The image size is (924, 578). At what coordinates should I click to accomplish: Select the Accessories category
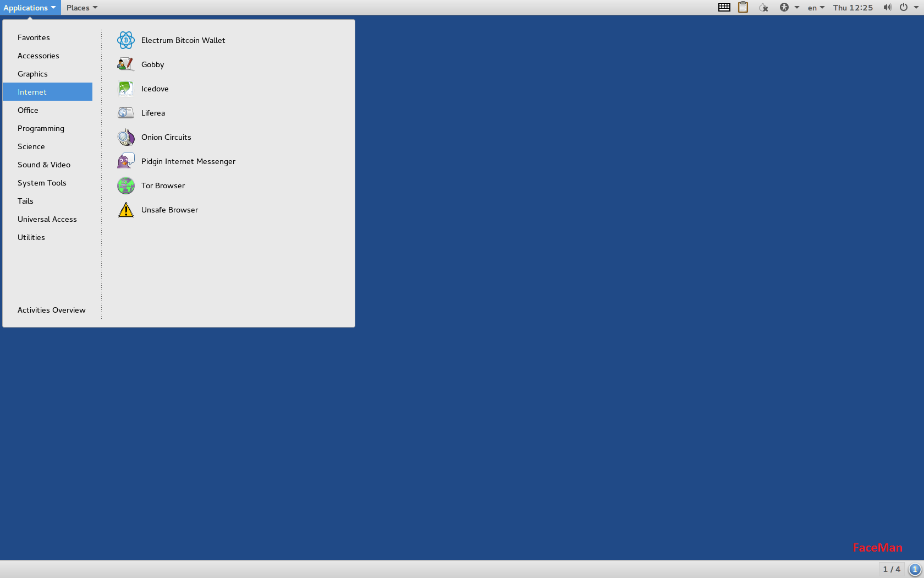47,56
